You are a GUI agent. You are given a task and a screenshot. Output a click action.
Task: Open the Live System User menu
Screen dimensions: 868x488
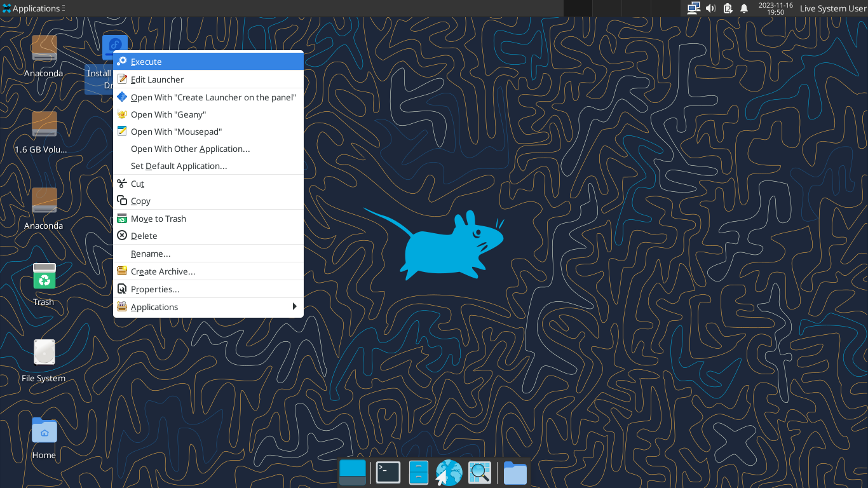point(832,8)
